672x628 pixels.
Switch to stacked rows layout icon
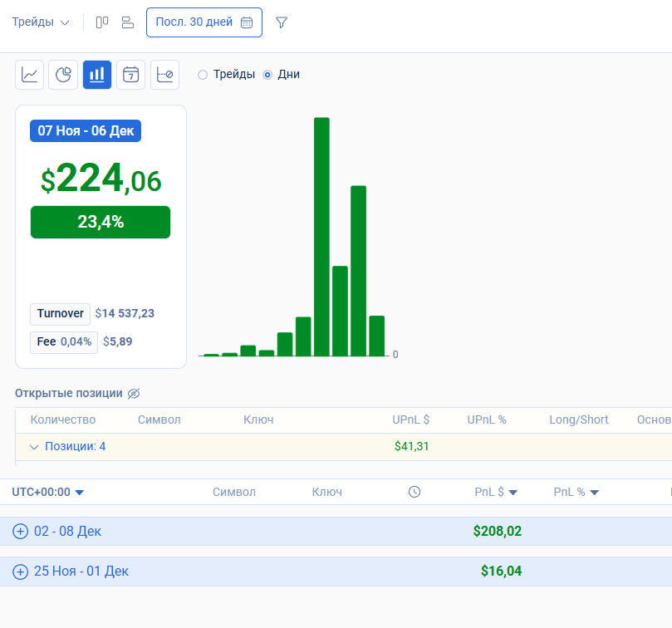(x=128, y=22)
